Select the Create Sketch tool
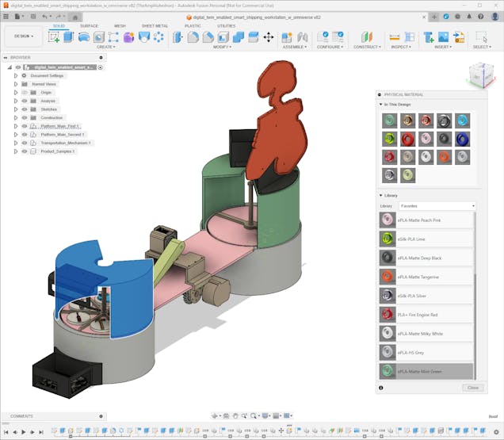 tap(54, 36)
